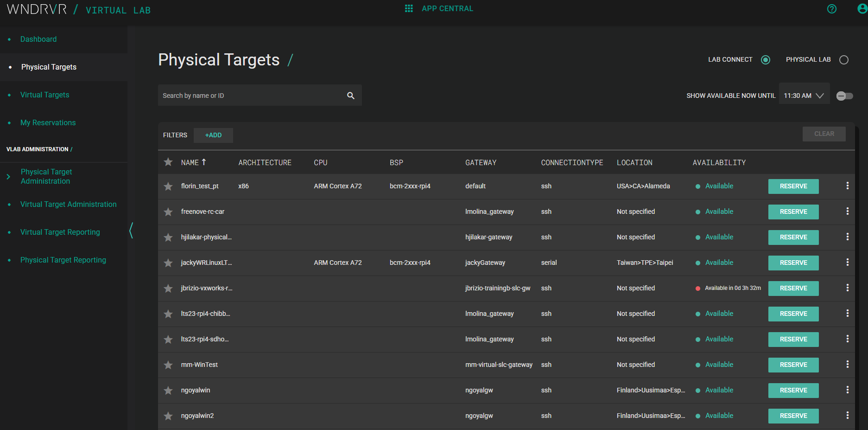868x430 pixels.
Task: Click the 'USA>CA>Alameda' location cell
Action: pyautogui.click(x=643, y=186)
